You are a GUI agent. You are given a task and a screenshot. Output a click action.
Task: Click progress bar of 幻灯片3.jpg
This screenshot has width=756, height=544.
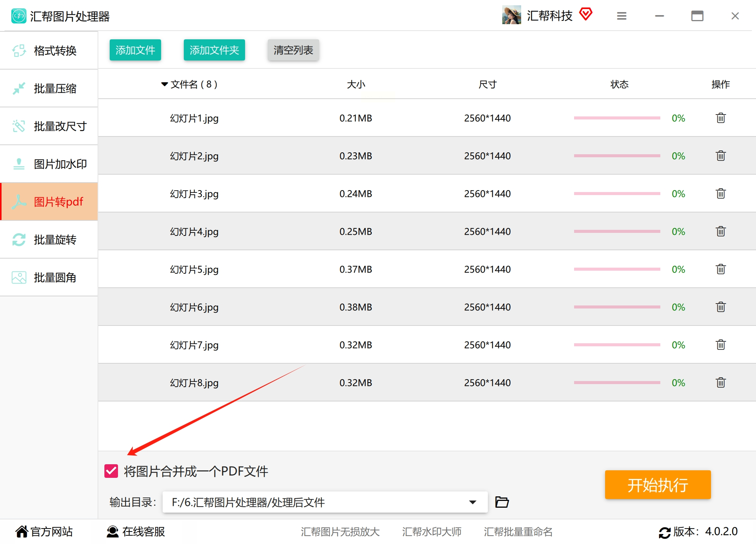click(617, 194)
